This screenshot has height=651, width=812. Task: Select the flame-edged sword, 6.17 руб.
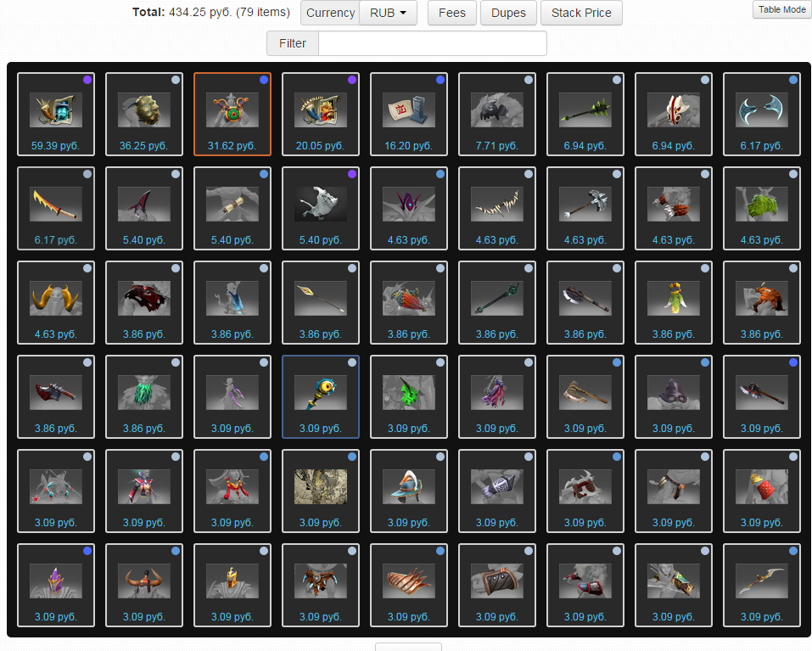56,208
